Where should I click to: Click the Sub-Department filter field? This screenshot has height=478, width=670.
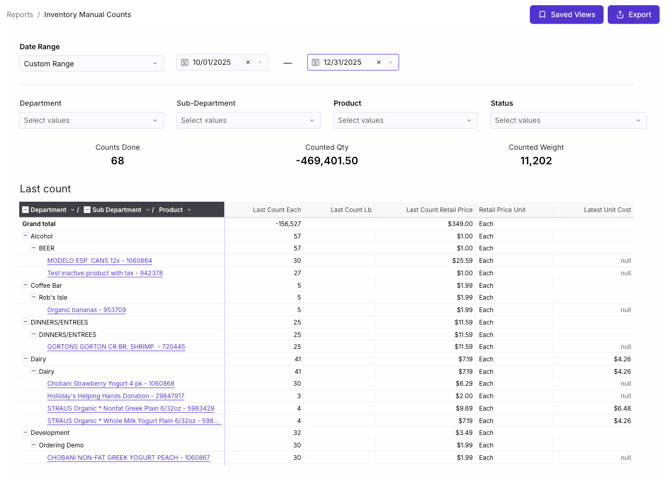tap(248, 120)
